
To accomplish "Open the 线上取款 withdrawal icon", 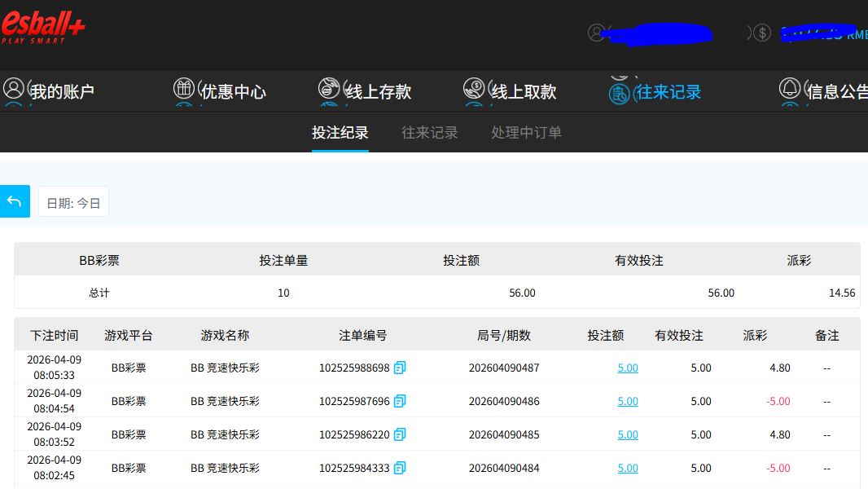I will 474,88.
